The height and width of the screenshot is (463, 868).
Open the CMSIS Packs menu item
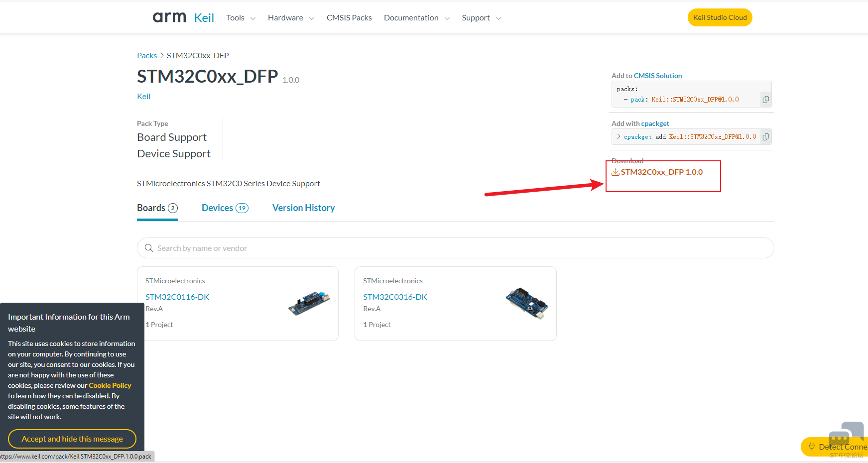point(349,18)
